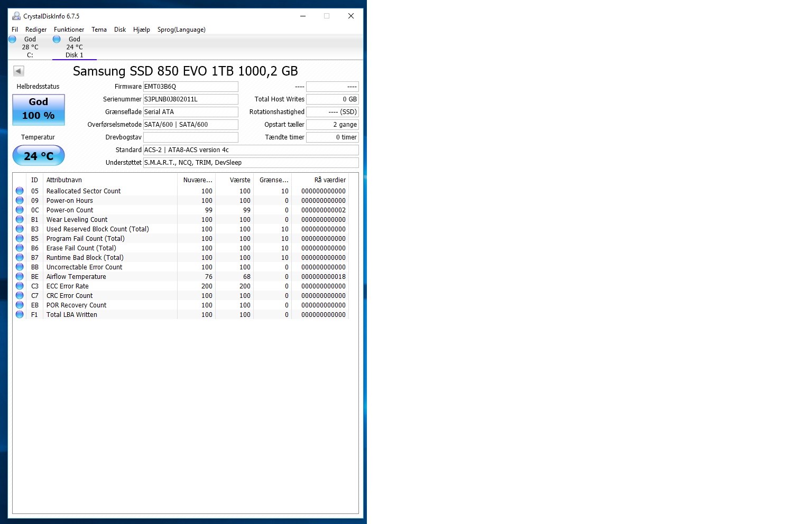
Task: Click the CrystalDiskInfo title bar app icon
Action: 16,16
